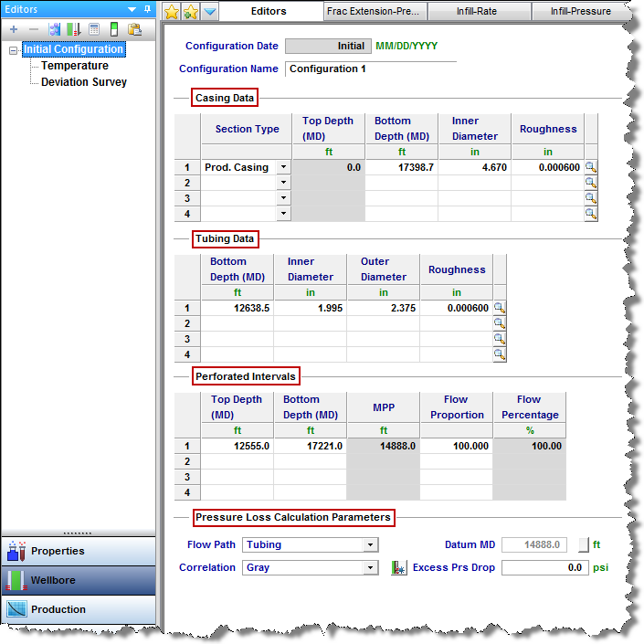The height and width of the screenshot is (644, 644).
Task: Switch to the Infill-Pressure tab
Action: [x=581, y=12]
